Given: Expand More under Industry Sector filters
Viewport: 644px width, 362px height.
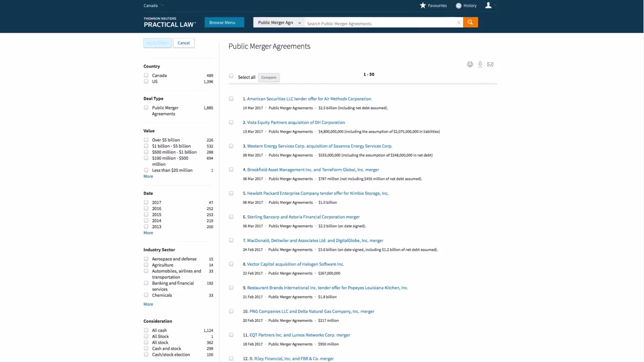Looking at the screenshot, I should coord(148,304).
